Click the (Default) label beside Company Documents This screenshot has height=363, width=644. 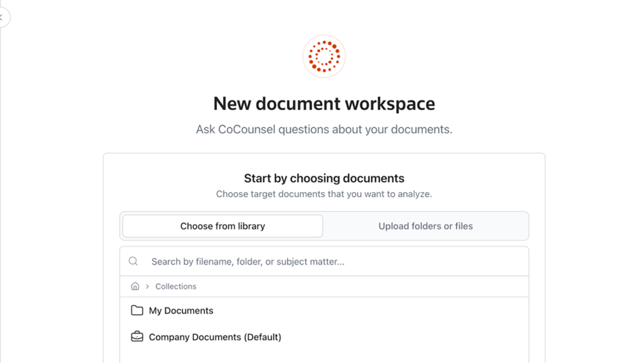tap(262, 337)
